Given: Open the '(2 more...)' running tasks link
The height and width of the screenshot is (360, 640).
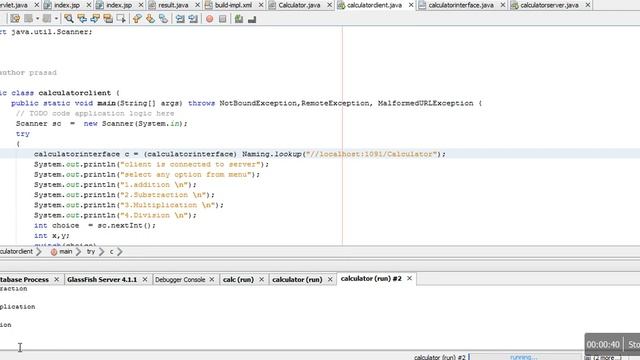Looking at the screenshot, I should click(607, 358).
